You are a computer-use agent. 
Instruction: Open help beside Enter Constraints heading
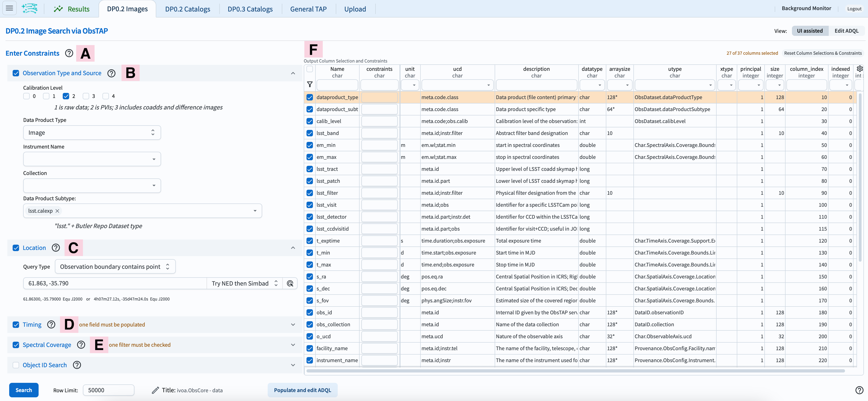(69, 53)
